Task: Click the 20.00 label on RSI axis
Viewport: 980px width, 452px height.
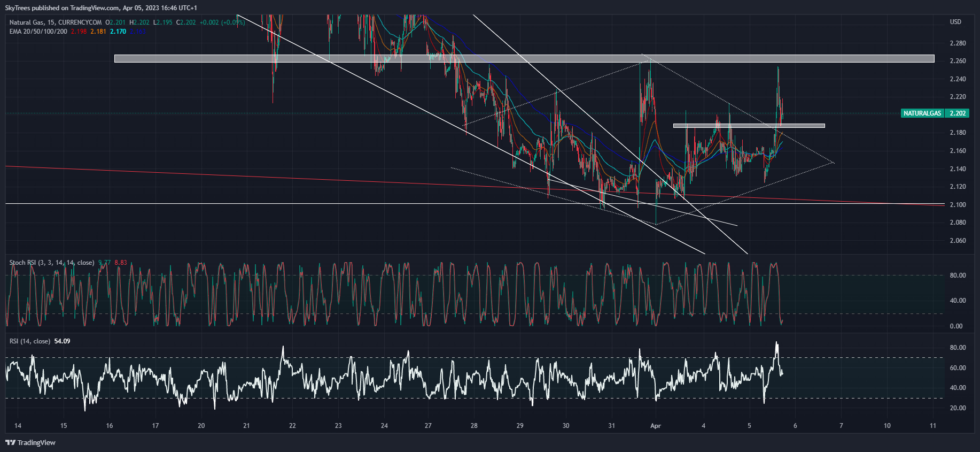Action: click(x=958, y=408)
